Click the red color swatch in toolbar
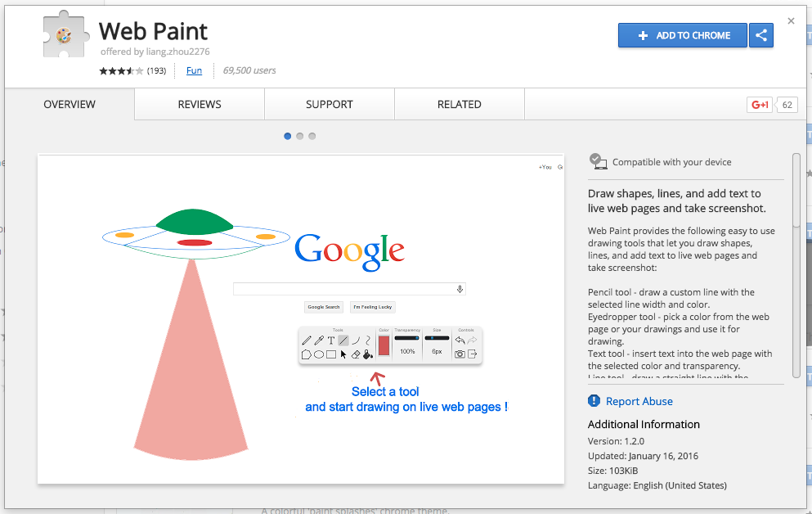Viewport: 812px width, 514px height. [384, 345]
